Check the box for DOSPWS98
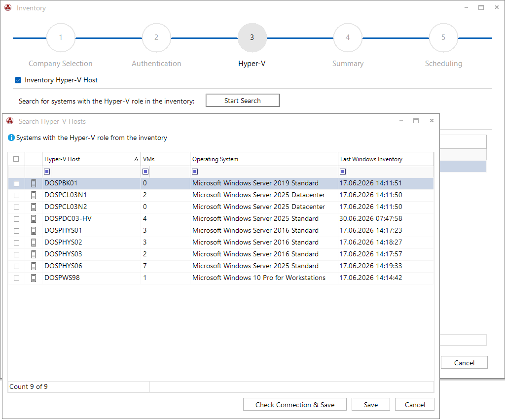The height and width of the screenshot is (420, 505). point(16,279)
